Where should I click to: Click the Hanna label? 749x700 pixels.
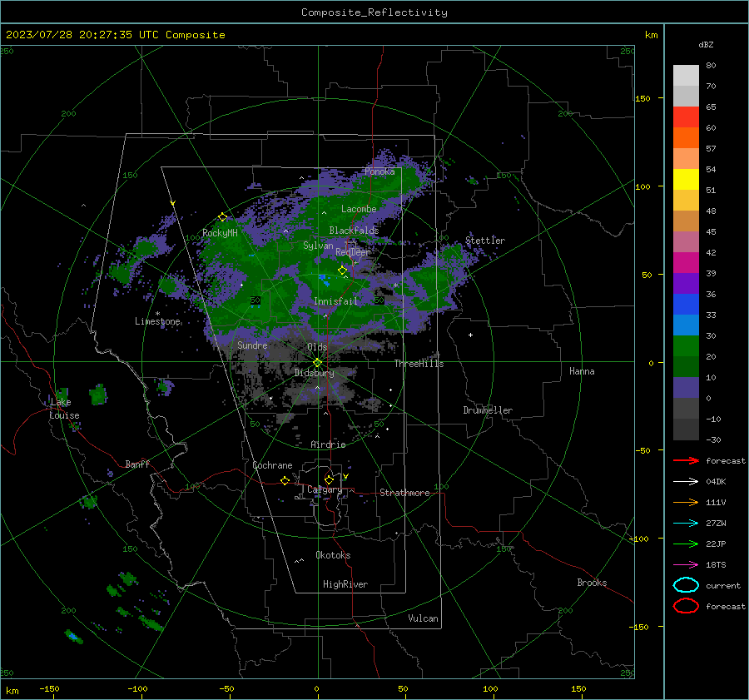(x=582, y=371)
